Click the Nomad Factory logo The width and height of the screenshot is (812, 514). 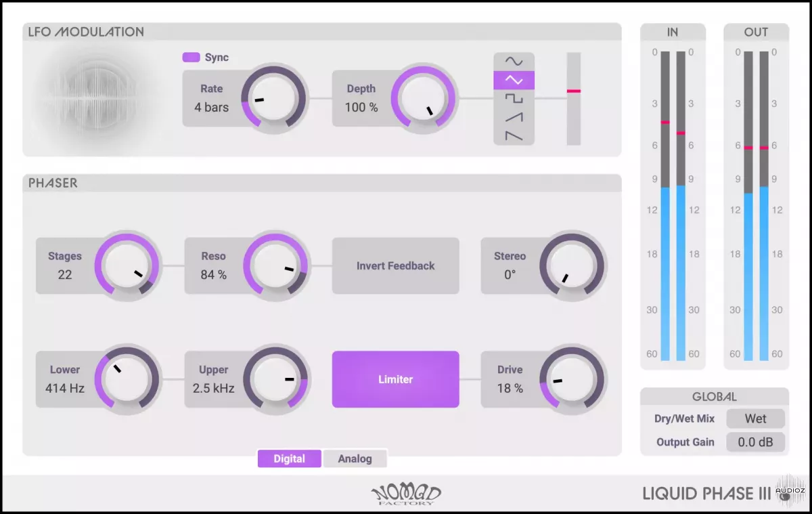coord(406,494)
